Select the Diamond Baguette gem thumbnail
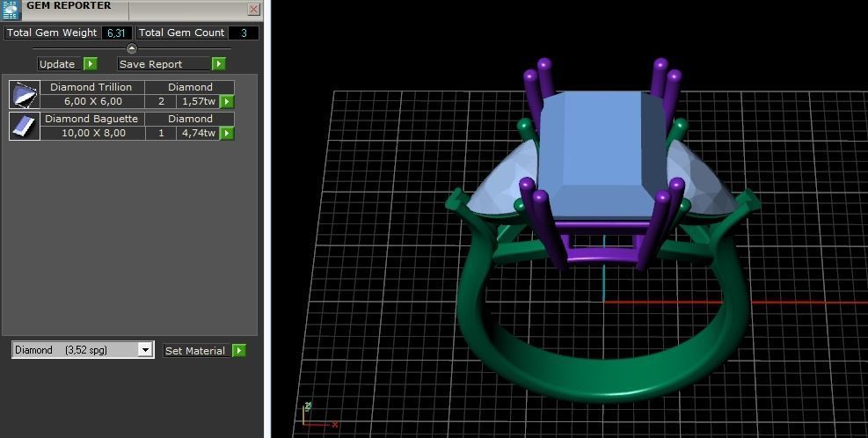Screen dimensions: 868x438 [x=25, y=126]
